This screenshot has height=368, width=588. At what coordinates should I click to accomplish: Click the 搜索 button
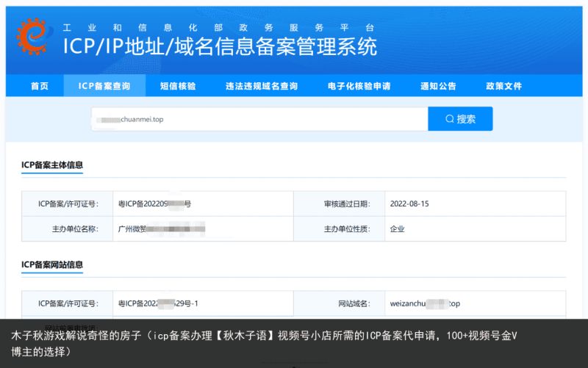pos(460,119)
